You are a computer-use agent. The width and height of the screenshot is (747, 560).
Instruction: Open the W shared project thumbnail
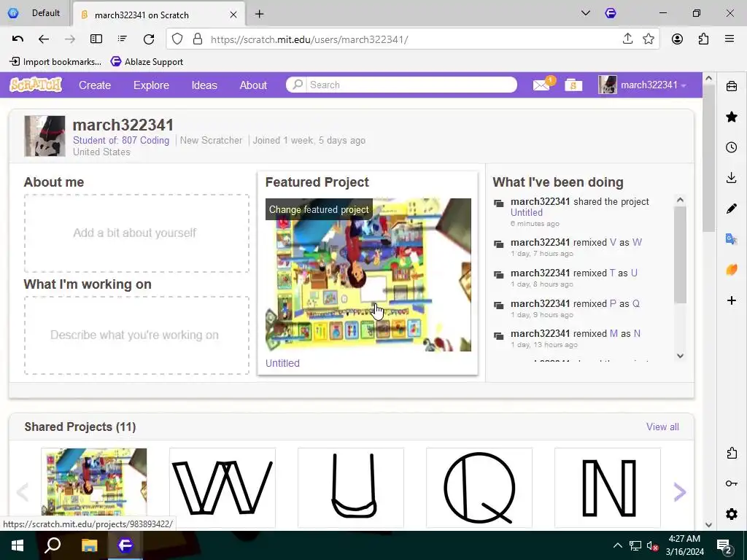[x=222, y=488]
